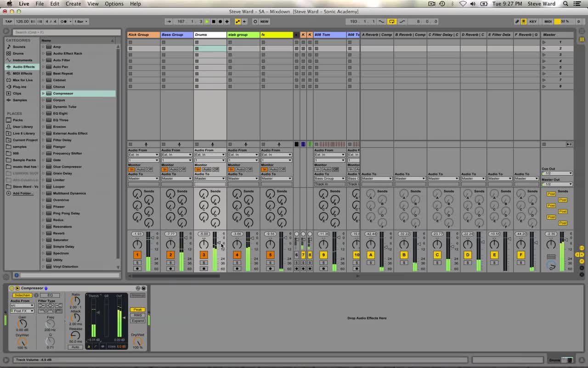Arm track 5 fx for recording

(270, 269)
